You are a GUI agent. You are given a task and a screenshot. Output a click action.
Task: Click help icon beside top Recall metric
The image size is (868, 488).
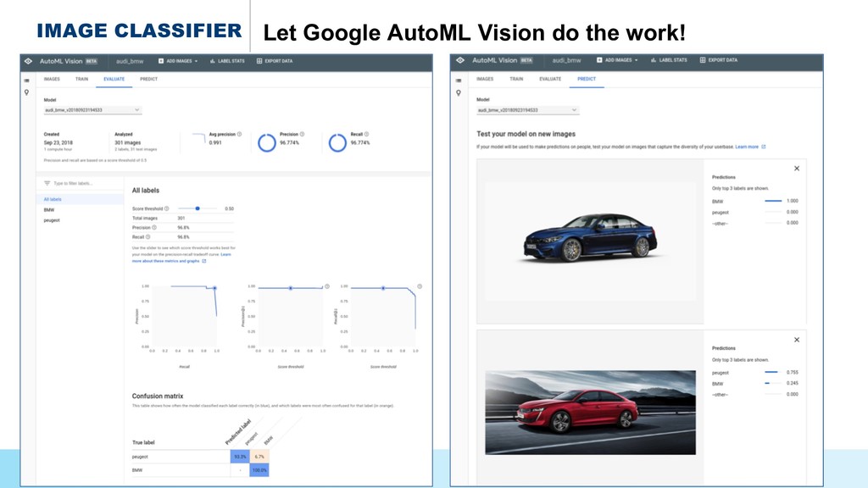tap(366, 135)
